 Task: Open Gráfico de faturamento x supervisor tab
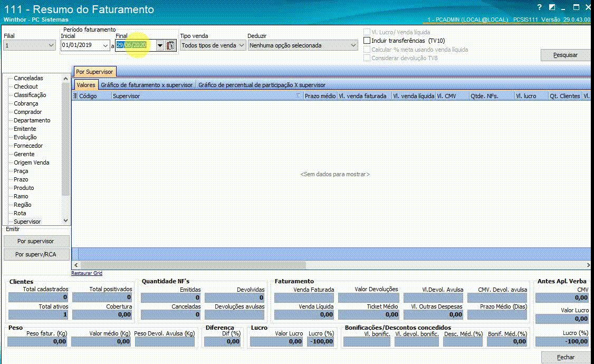(147, 85)
